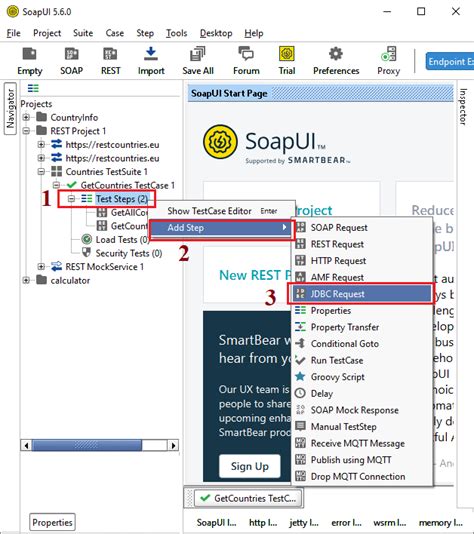The image size is (474, 534).
Task: Click the Properties button at bottom left
Action: click(x=52, y=522)
